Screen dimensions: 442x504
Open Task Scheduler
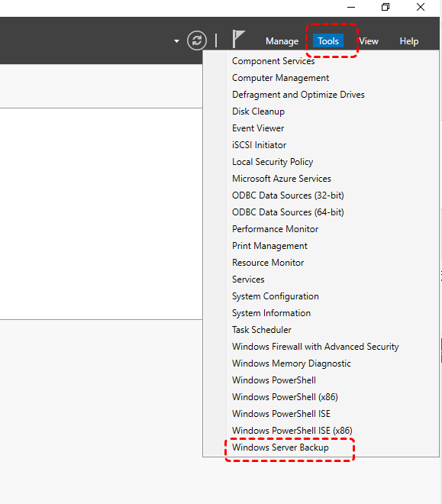262,330
